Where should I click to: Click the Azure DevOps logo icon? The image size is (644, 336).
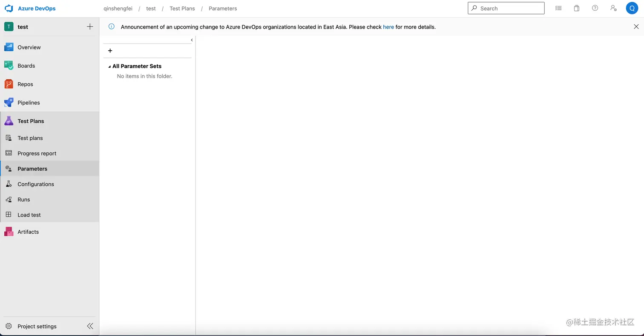9,9
